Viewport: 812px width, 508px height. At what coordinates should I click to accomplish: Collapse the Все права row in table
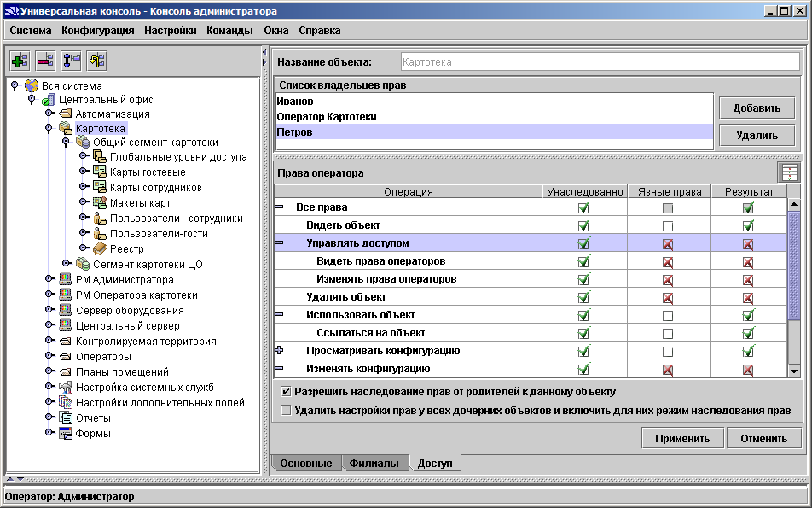click(x=279, y=207)
